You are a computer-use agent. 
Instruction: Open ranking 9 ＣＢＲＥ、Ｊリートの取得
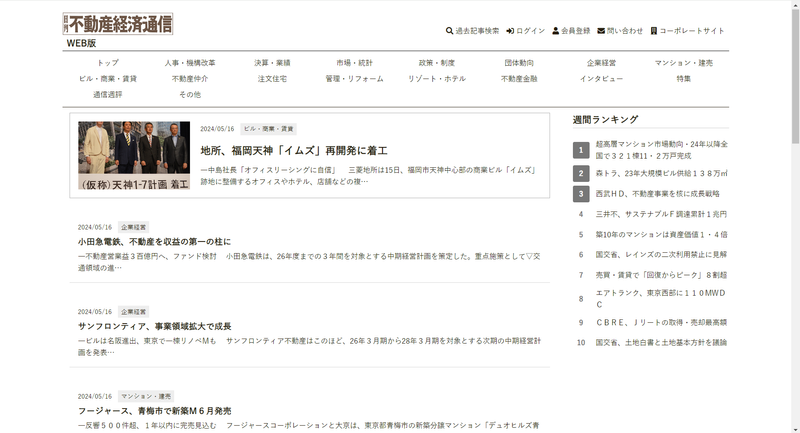coord(661,322)
